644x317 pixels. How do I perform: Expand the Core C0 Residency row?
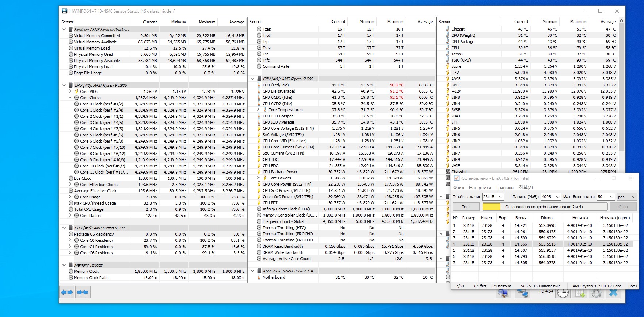point(70,240)
